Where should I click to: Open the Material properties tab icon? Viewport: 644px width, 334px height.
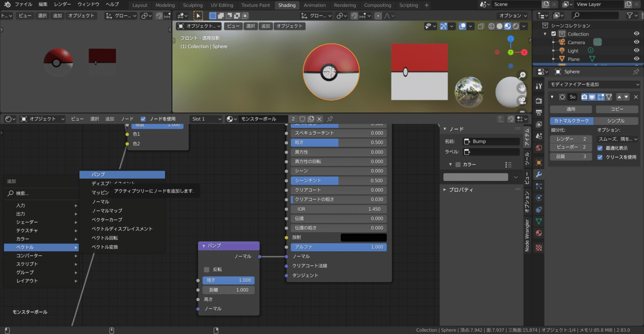[x=539, y=233]
